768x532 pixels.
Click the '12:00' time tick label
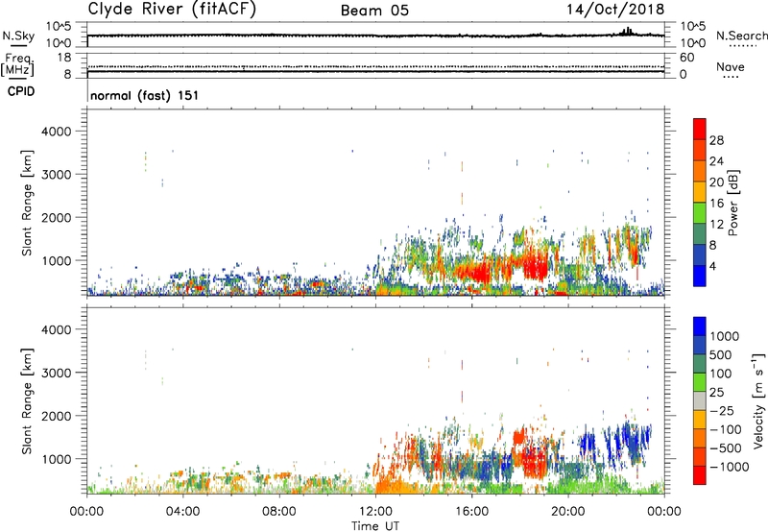pyautogui.click(x=375, y=512)
